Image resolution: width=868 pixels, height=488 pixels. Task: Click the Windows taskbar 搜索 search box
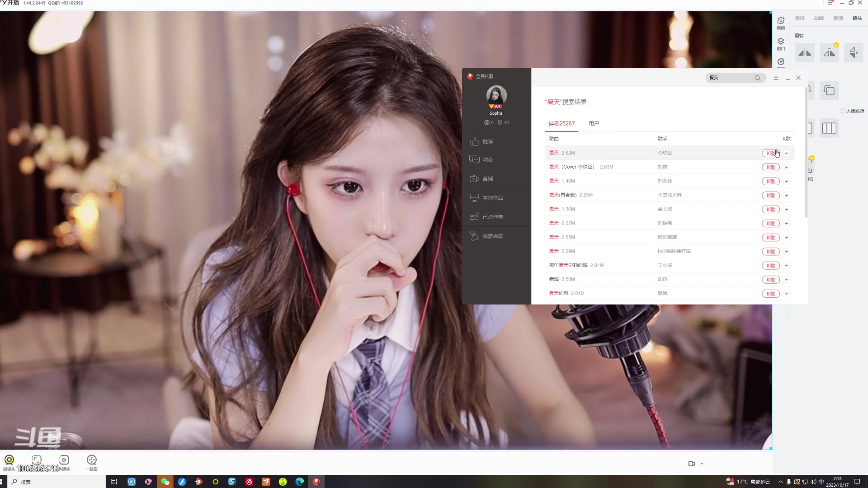point(57,482)
